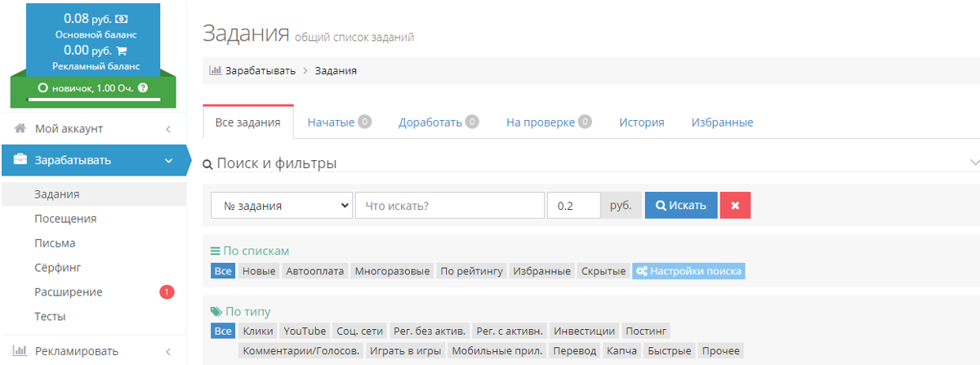
Task: Click the shopping cart icon beside advertising balance
Action: pyautogui.click(x=122, y=51)
